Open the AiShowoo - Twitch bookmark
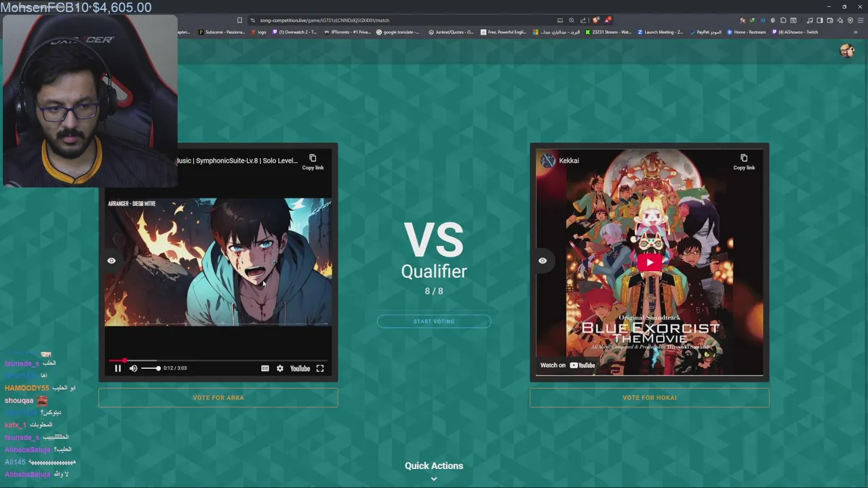 [795, 32]
